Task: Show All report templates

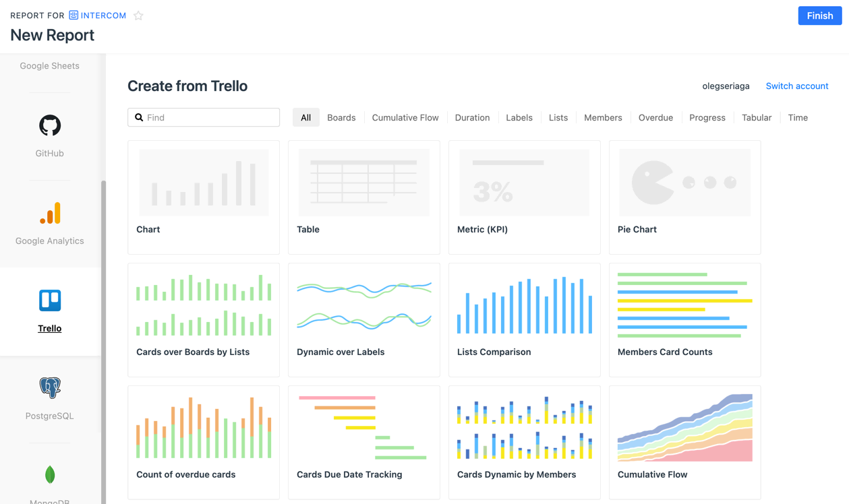Action: (x=305, y=117)
